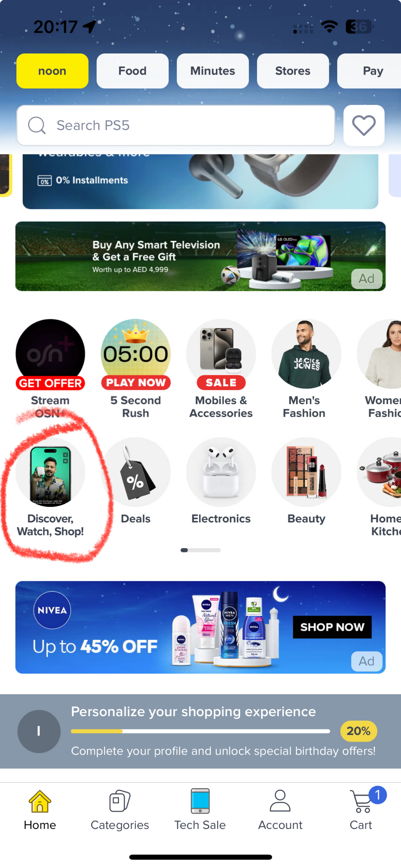The width and height of the screenshot is (401, 868).
Task: Open the Beauty makeup category
Action: 306,472
